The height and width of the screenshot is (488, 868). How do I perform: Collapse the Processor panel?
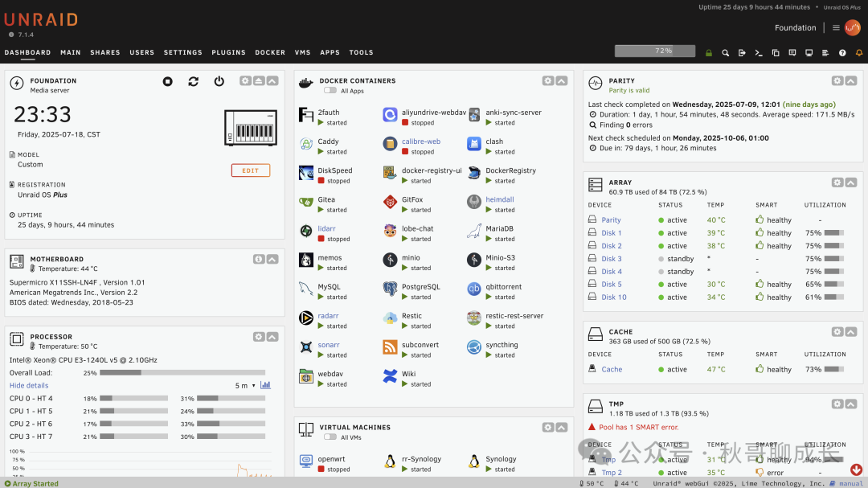coord(272,337)
